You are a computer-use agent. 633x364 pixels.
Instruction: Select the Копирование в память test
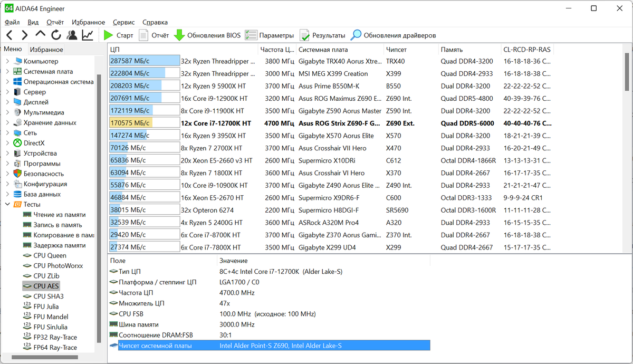(64, 235)
